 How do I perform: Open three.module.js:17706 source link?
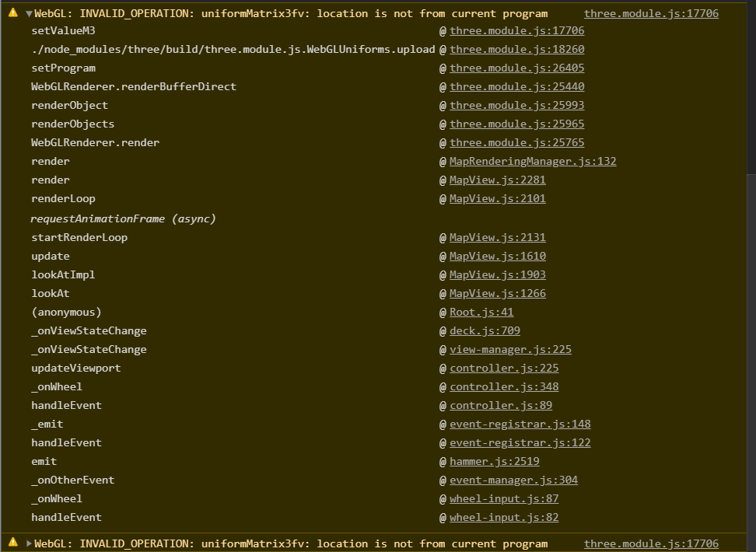click(x=651, y=13)
